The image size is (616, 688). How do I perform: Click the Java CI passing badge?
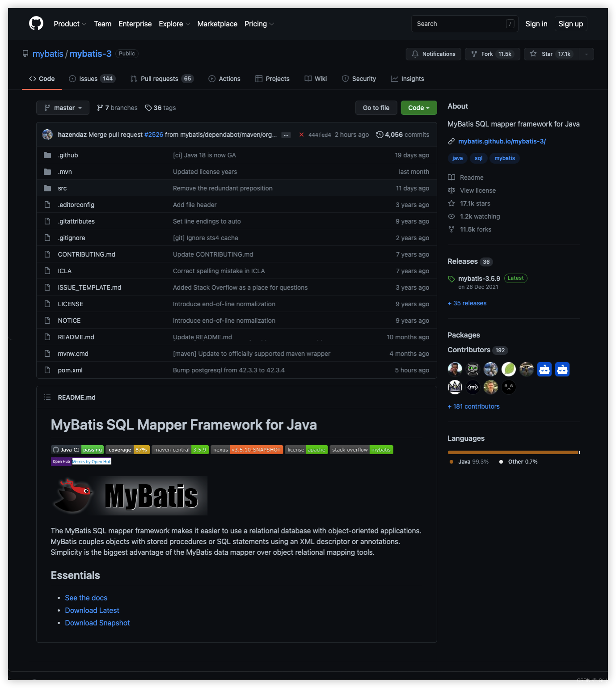coord(77,450)
